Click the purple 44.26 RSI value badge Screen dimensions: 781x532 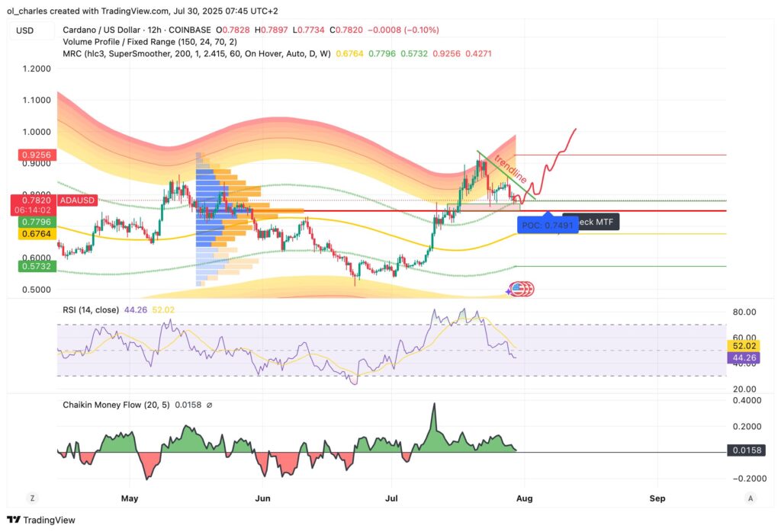[744, 357]
